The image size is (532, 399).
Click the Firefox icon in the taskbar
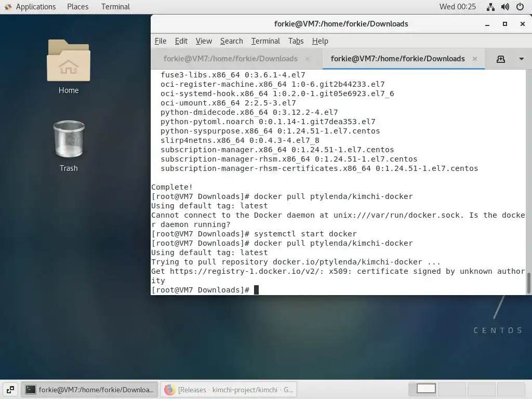coord(169,390)
